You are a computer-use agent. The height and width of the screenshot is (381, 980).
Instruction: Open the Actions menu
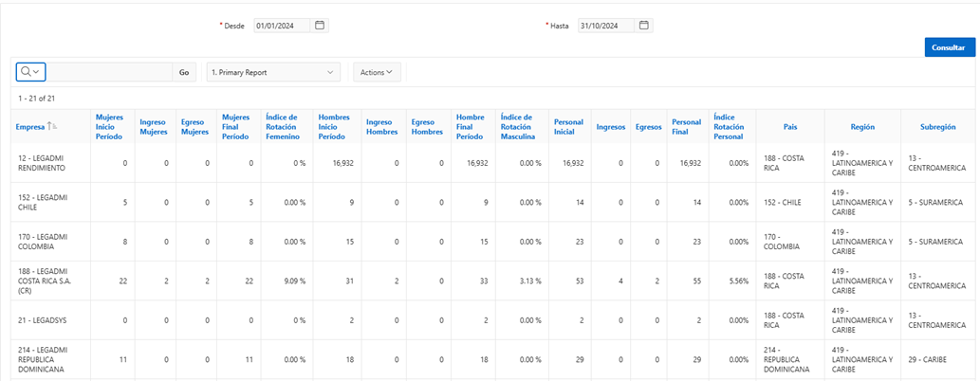(377, 72)
